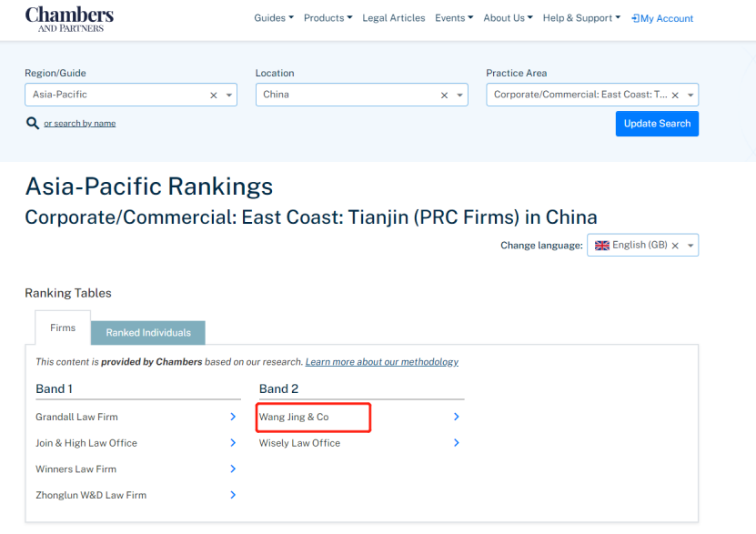Clear the Practice Area selection
Screen dimensions: 756x534
675,95
